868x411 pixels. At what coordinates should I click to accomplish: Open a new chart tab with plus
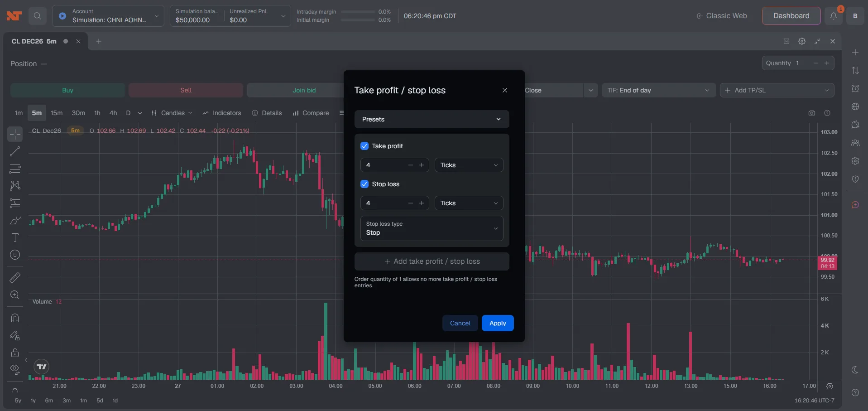click(x=99, y=41)
